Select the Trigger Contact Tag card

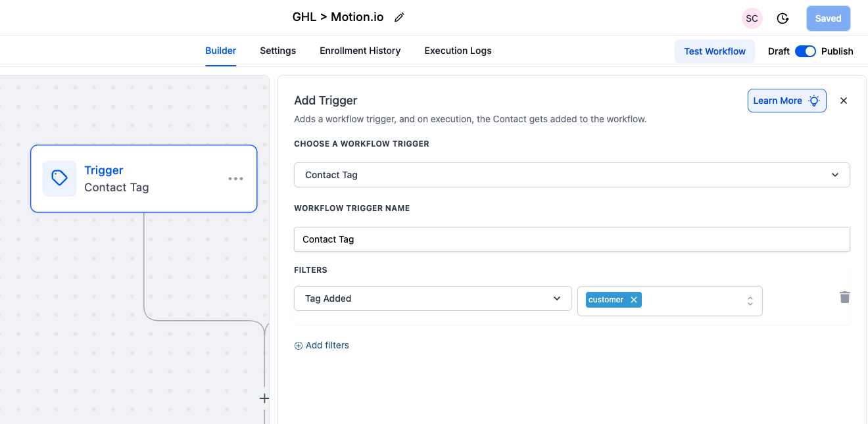[143, 179]
